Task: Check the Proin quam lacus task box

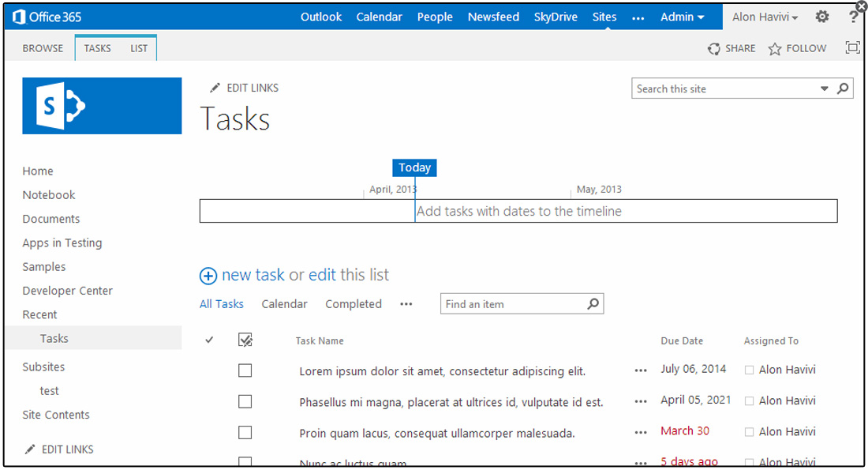Action: click(x=245, y=432)
